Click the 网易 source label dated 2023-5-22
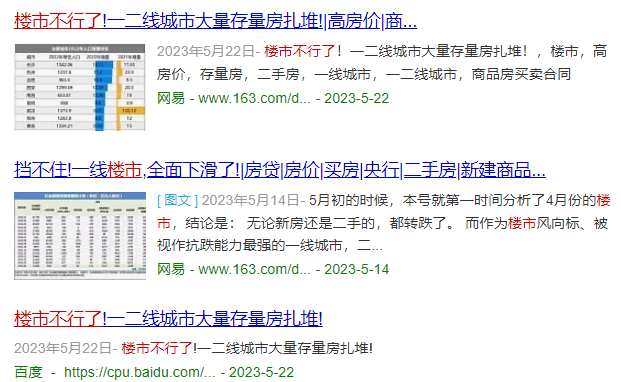This screenshot has height=382, width=621. [171, 98]
